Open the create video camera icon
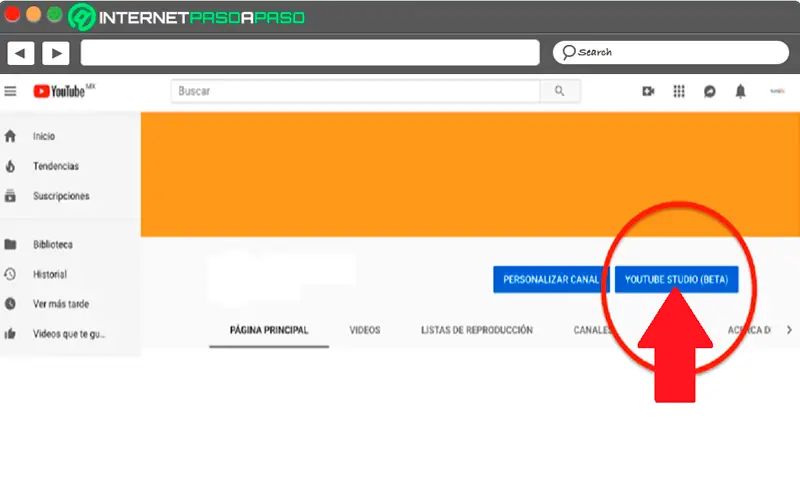This screenshot has height=500, width=800. coord(648,91)
